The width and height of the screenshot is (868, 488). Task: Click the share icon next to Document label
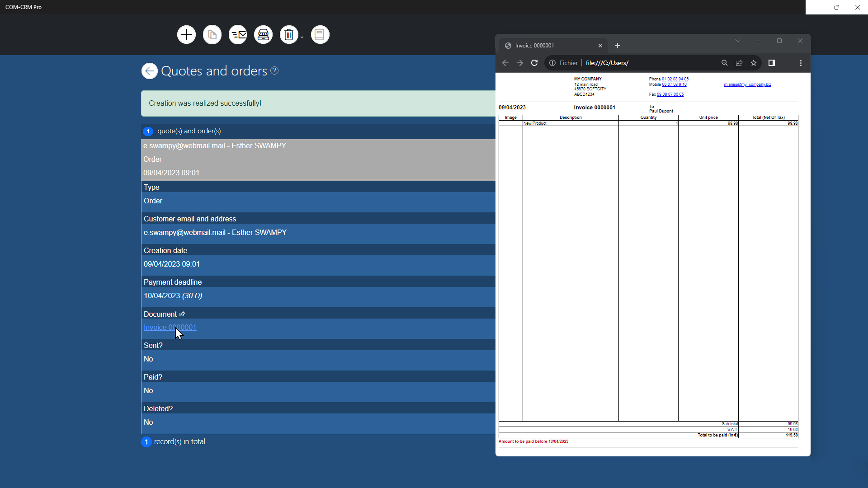[x=182, y=314]
